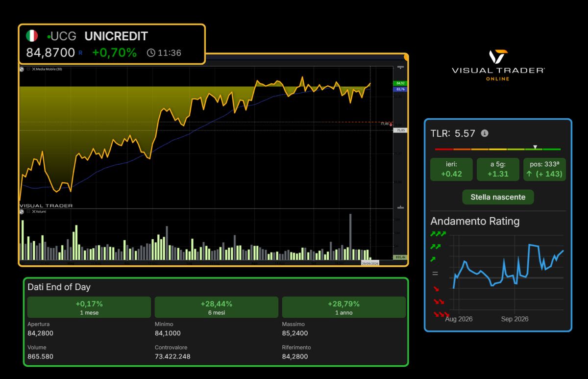Screen dimensions: 588x379
Task: Click the Apertura value 84,2800
Action: click(41, 333)
